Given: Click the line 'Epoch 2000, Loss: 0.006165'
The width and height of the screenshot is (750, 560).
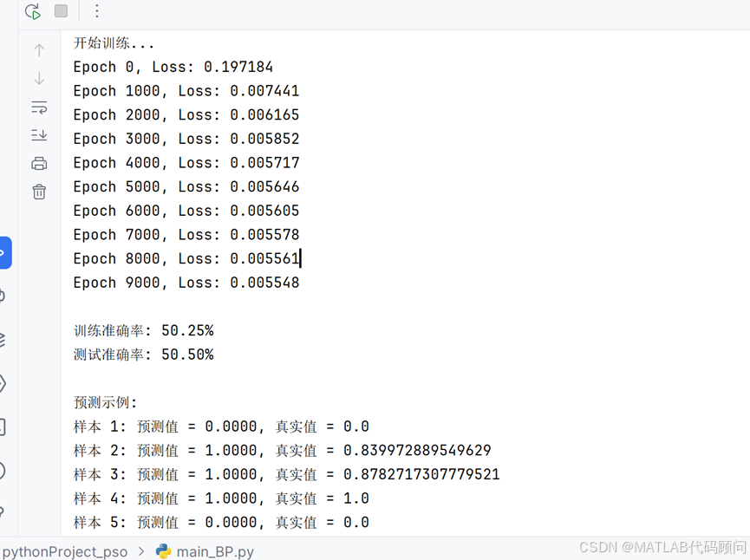Looking at the screenshot, I should (186, 114).
